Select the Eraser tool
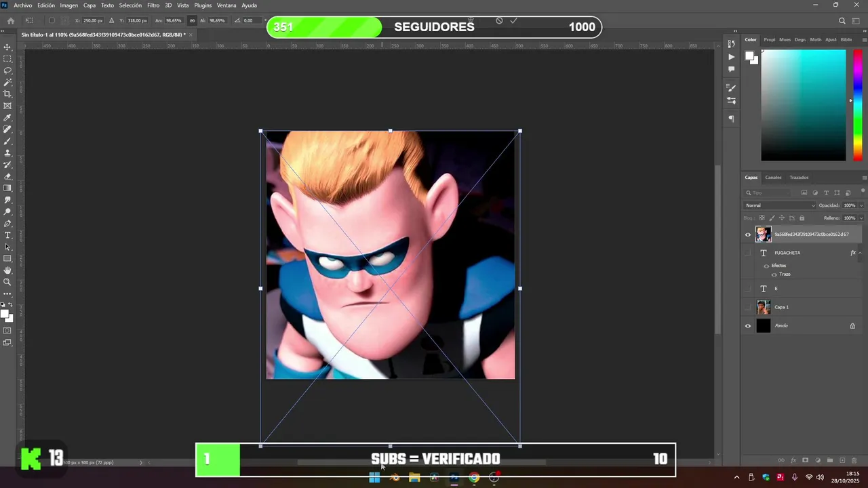Image resolution: width=868 pixels, height=488 pixels. [7, 176]
